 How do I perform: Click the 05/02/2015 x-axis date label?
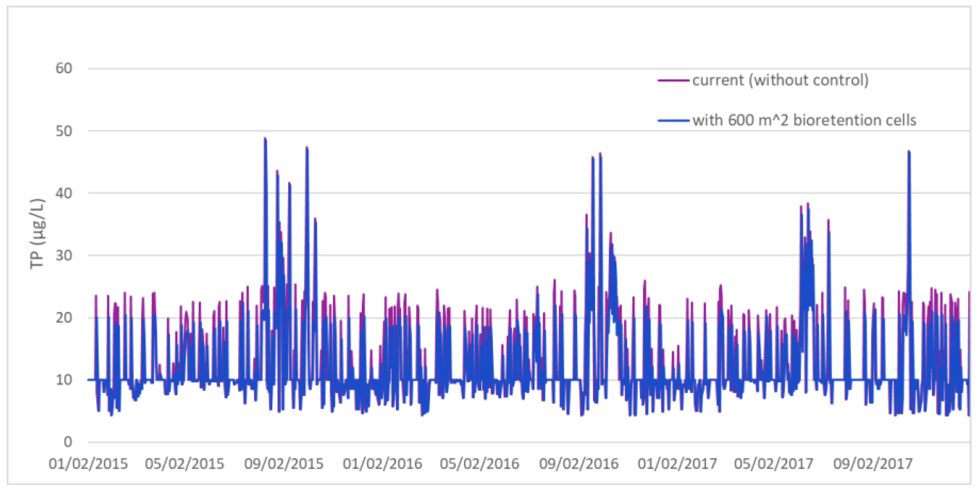click(x=185, y=464)
